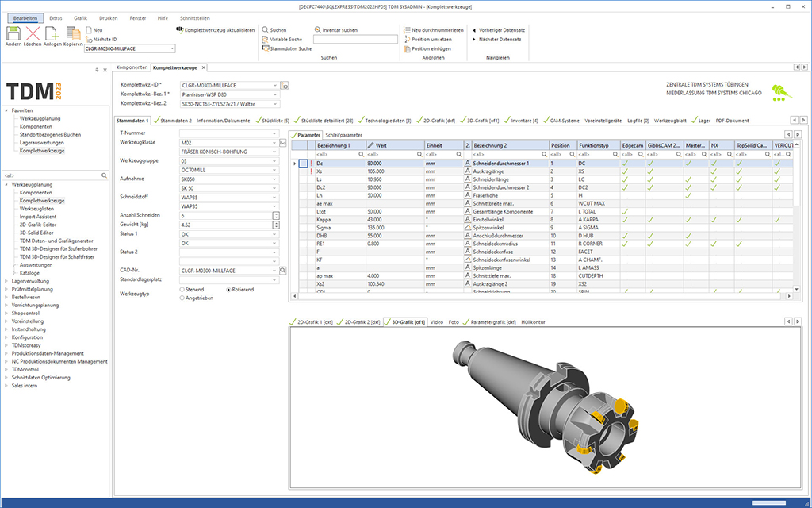Viewport: 812px width, 508px height.
Task: Toggle NX checkmark in the Kappa row
Action: tap(714, 220)
